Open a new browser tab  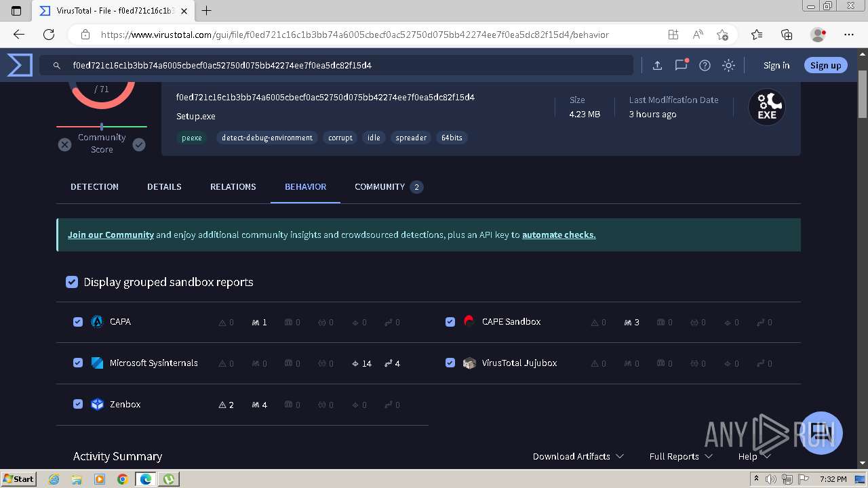click(207, 10)
